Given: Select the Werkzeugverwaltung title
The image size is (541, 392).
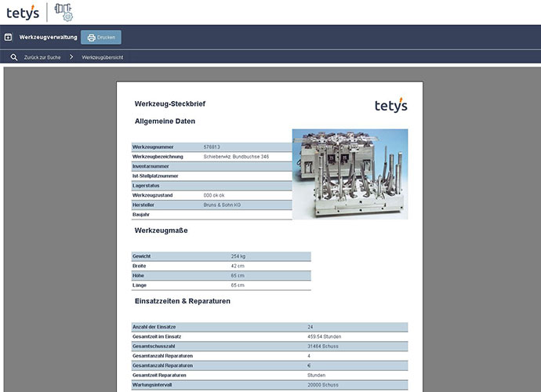Looking at the screenshot, I should point(49,37).
